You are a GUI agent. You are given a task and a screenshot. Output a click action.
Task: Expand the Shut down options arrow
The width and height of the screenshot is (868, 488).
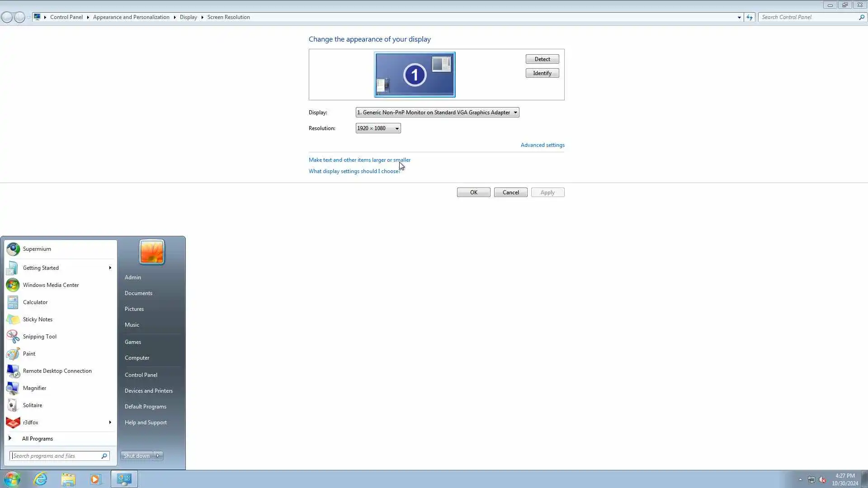click(x=158, y=456)
